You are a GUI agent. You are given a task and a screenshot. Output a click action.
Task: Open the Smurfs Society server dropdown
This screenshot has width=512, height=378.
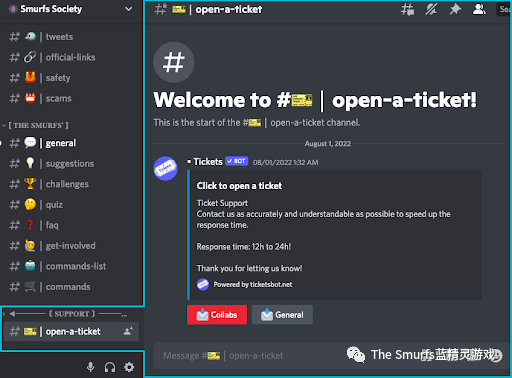pyautogui.click(x=128, y=9)
